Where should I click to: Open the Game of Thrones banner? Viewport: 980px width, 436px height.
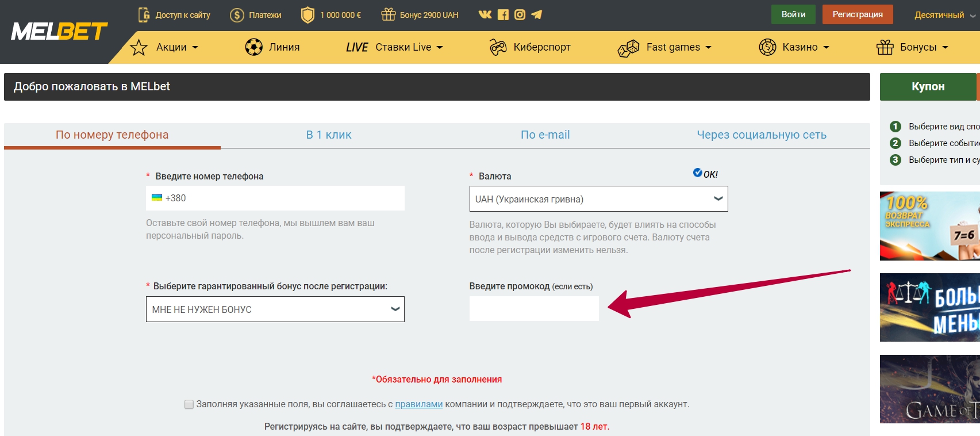coord(929,389)
